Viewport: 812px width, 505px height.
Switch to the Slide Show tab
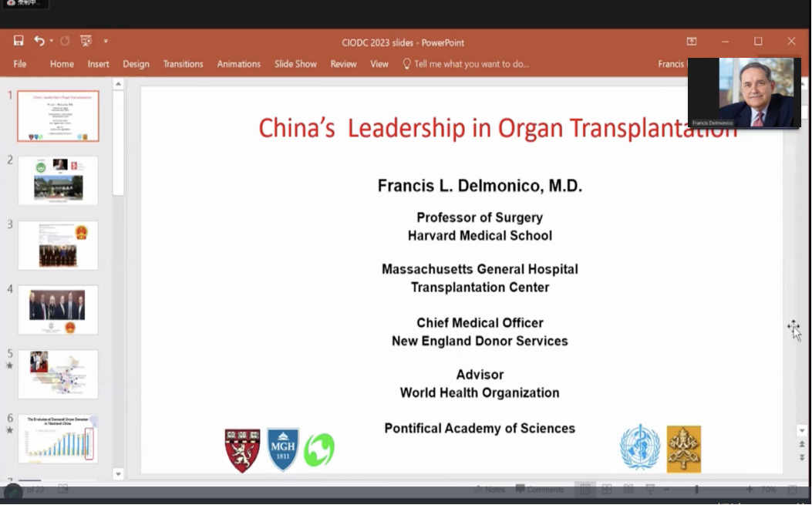[x=295, y=64]
